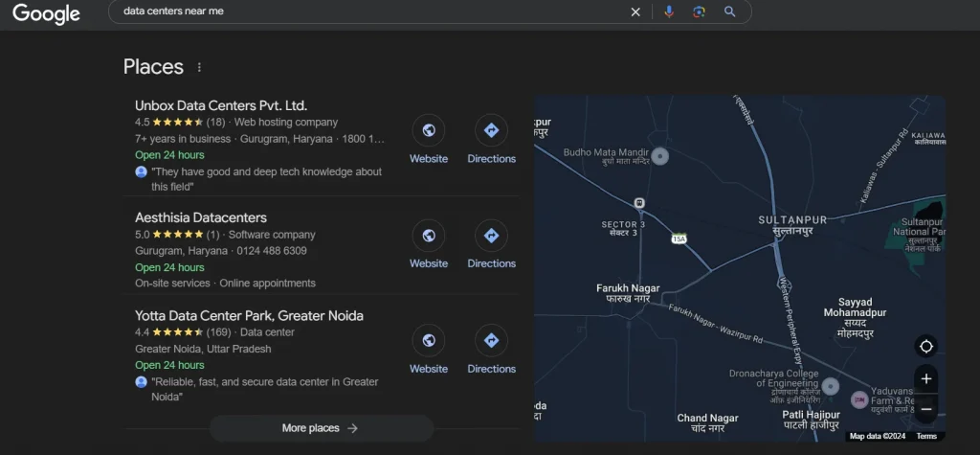The width and height of the screenshot is (980, 455).
Task: Click Chand Nagar label on map
Action: coord(707,423)
